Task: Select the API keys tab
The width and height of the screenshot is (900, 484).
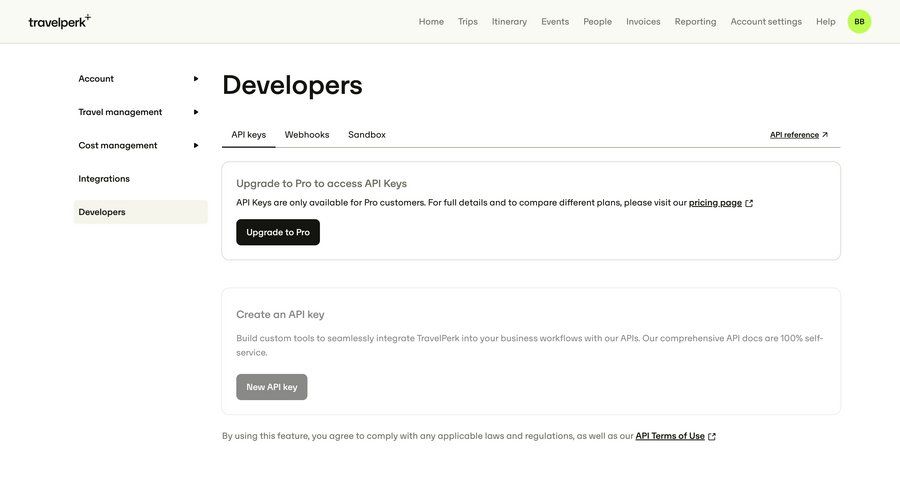Action: (248, 134)
